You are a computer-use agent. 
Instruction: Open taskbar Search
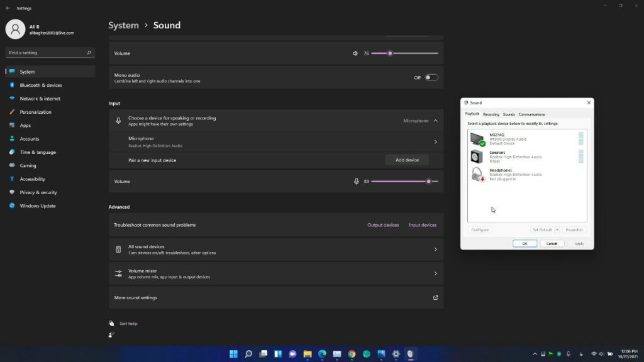click(x=248, y=354)
